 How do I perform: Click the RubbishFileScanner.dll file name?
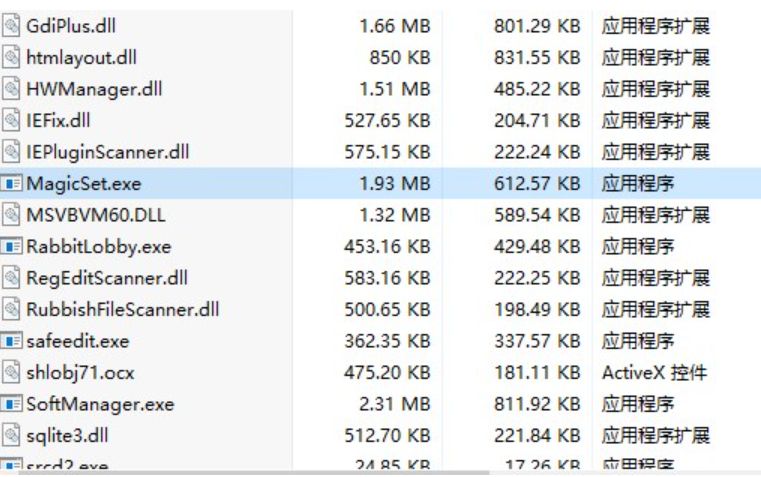point(122,310)
